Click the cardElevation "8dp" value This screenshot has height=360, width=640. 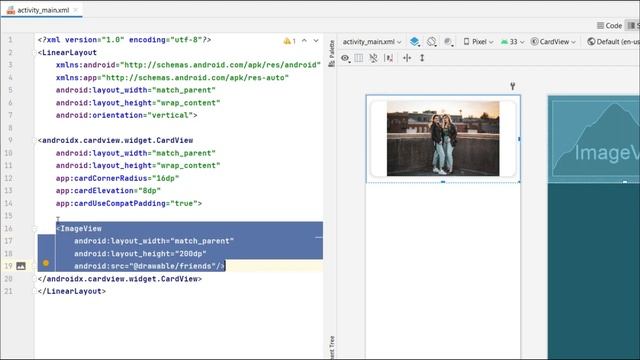point(149,191)
